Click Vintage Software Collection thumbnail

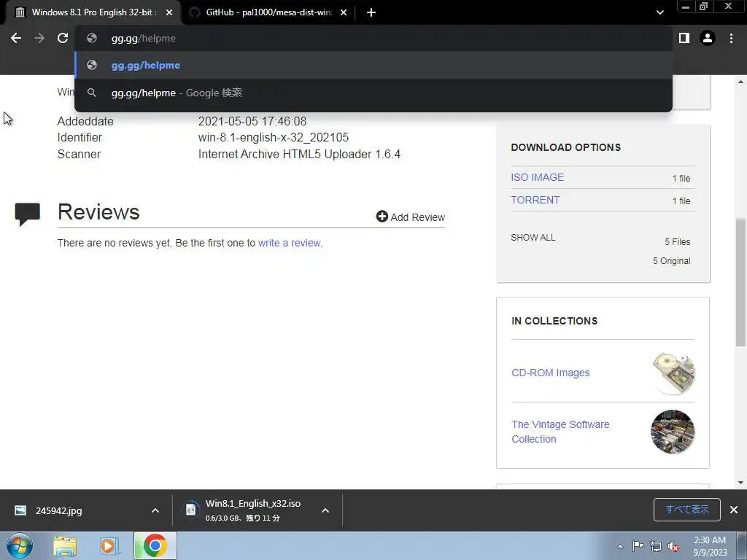tap(673, 432)
